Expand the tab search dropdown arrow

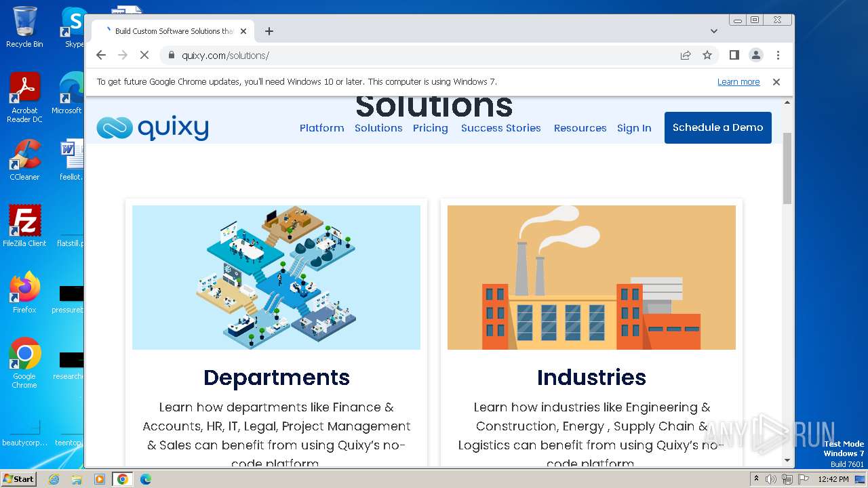(x=714, y=31)
